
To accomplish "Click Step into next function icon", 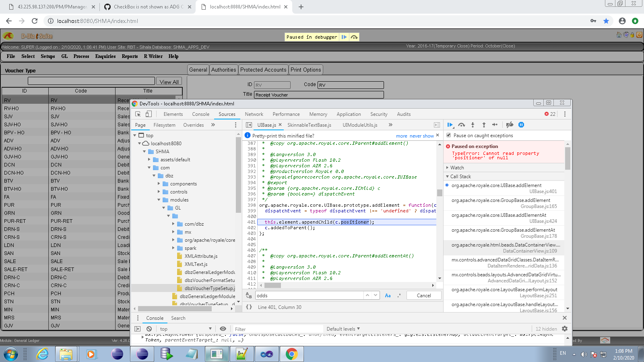I will (473, 125).
